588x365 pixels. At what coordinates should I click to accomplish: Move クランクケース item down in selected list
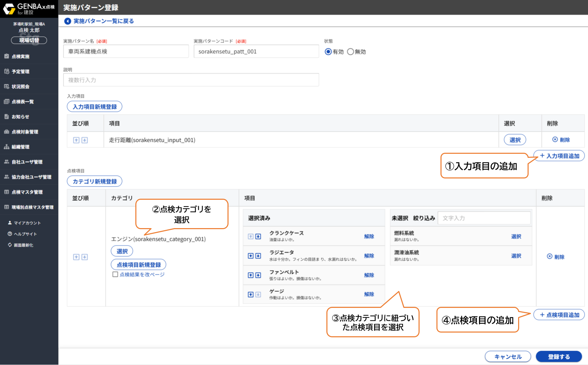pyautogui.click(x=258, y=237)
